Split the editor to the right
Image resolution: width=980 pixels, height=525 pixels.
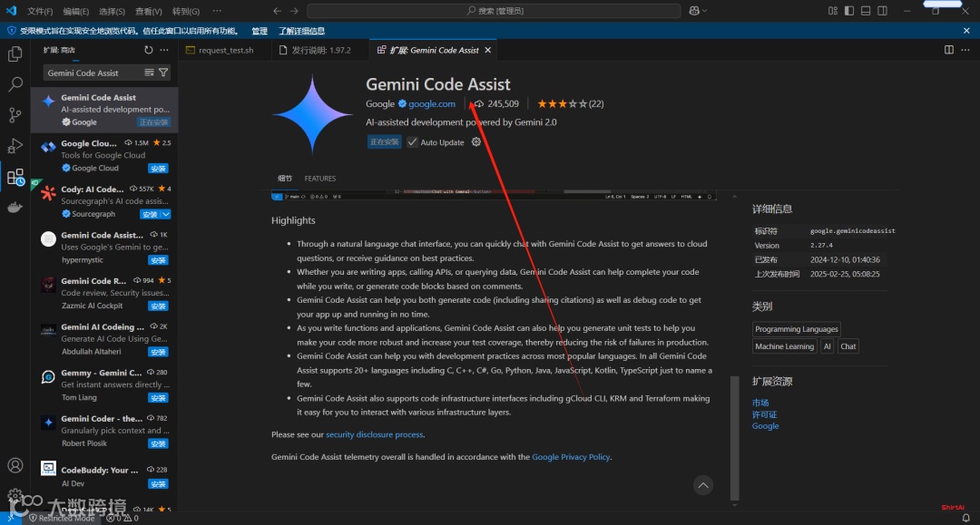(949, 50)
